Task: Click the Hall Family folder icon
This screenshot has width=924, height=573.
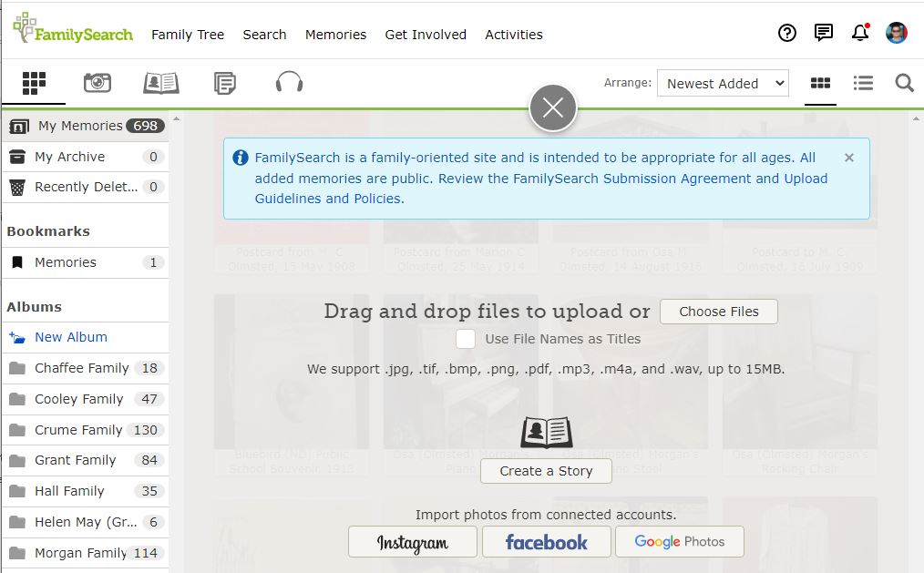Action: 17,491
